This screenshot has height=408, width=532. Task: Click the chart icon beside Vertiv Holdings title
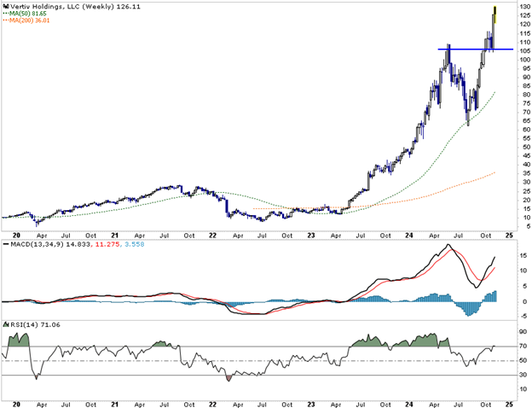[5, 7]
